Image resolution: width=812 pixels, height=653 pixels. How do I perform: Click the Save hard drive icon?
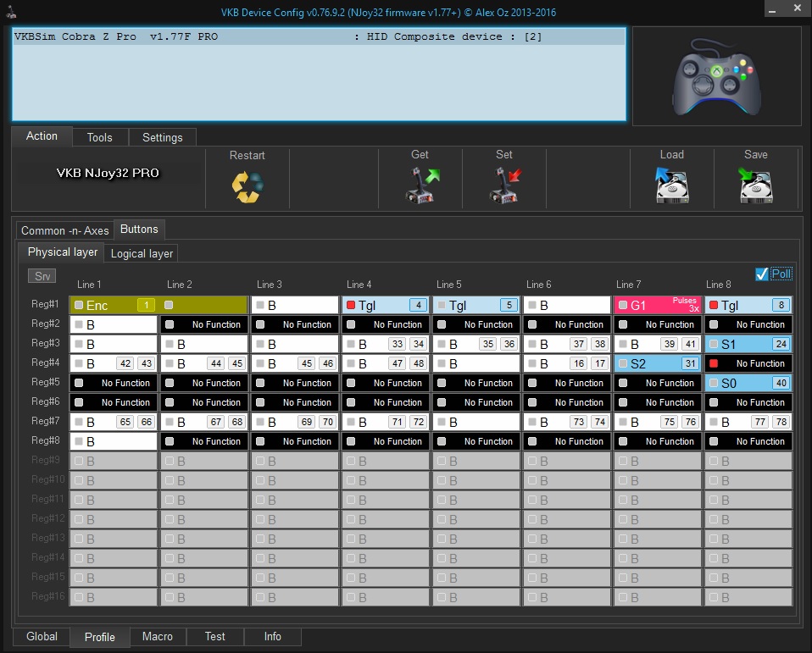pyautogui.click(x=755, y=185)
